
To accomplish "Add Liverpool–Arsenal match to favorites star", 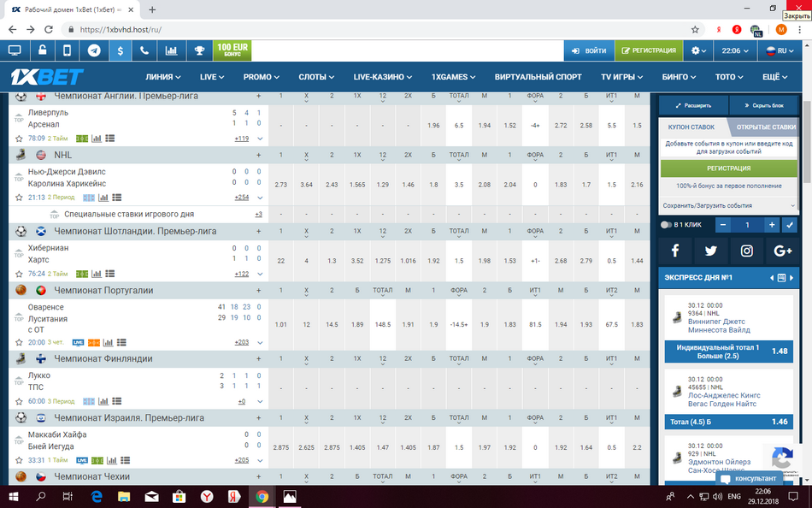I will coord(19,139).
